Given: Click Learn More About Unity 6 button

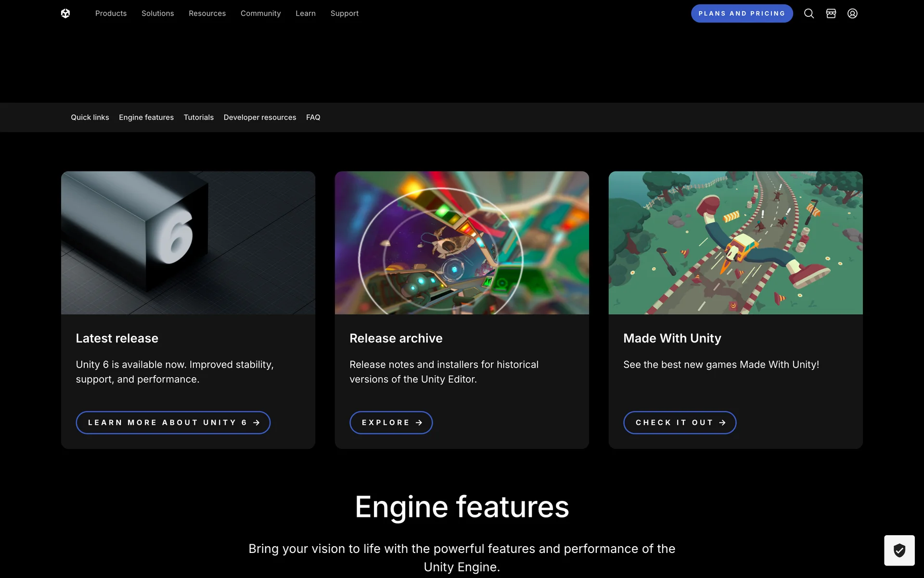Looking at the screenshot, I should (173, 422).
